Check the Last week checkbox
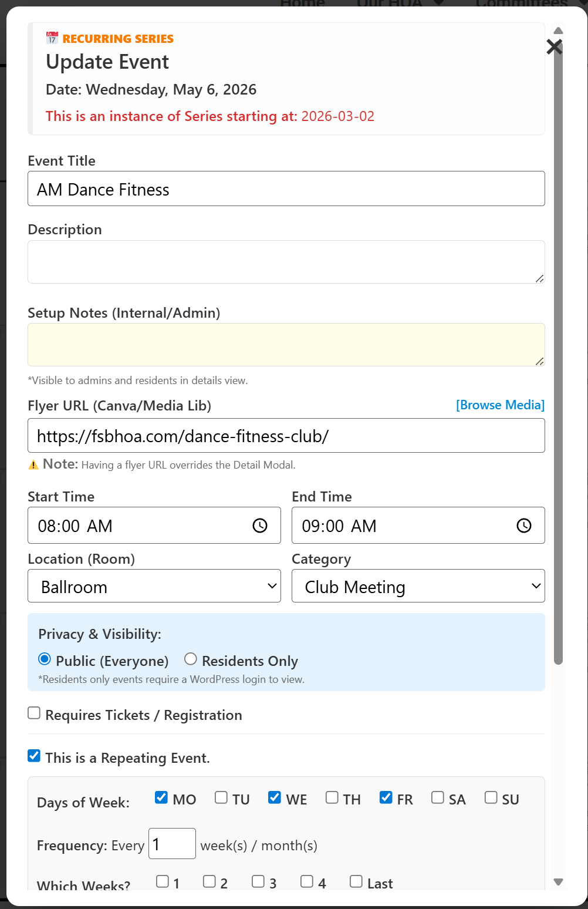The height and width of the screenshot is (909, 588). (x=356, y=881)
